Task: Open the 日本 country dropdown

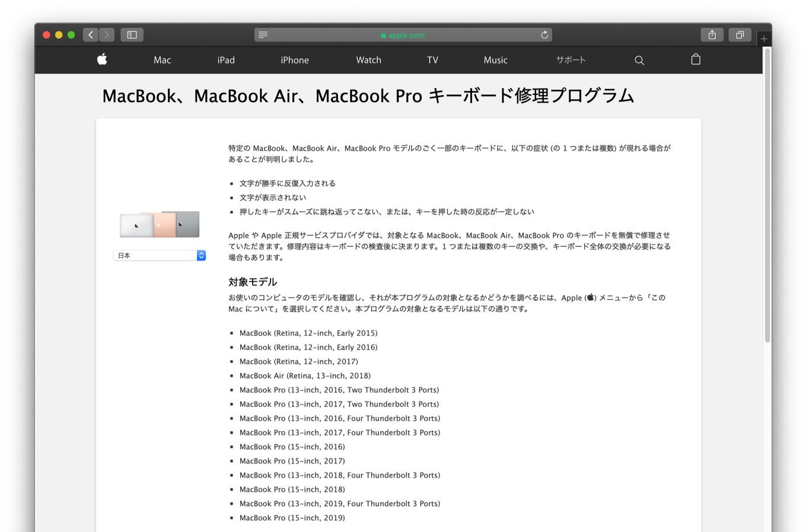Action: pos(160,256)
